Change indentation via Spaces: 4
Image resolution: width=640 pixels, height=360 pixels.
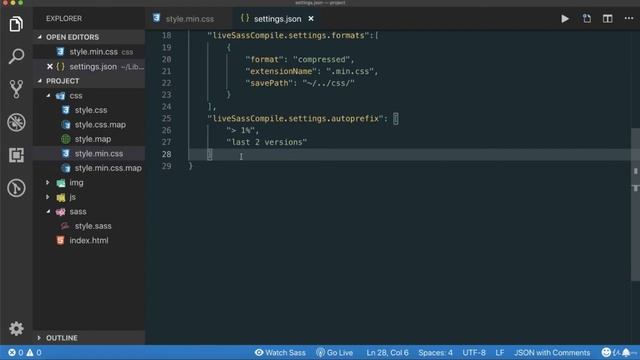tap(435, 353)
